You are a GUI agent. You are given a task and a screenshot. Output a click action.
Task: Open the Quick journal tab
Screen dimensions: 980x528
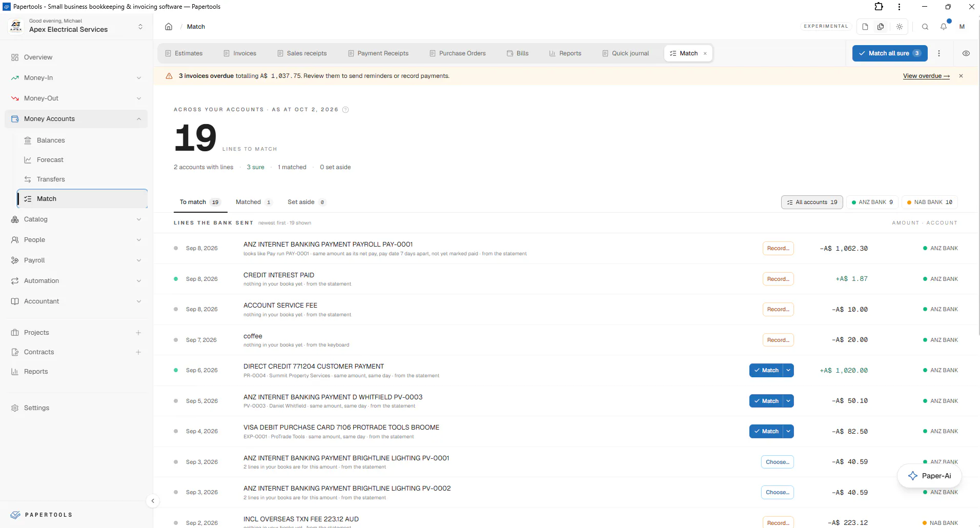pos(626,53)
